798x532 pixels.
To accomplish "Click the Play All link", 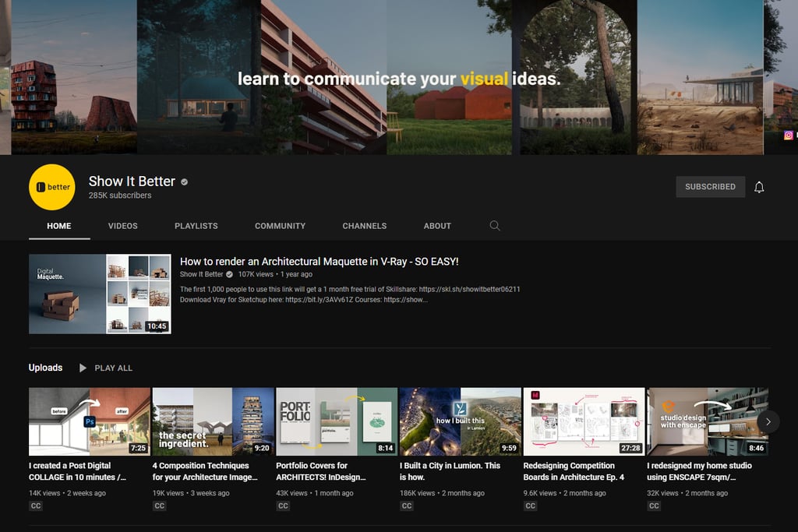I will coord(113,368).
